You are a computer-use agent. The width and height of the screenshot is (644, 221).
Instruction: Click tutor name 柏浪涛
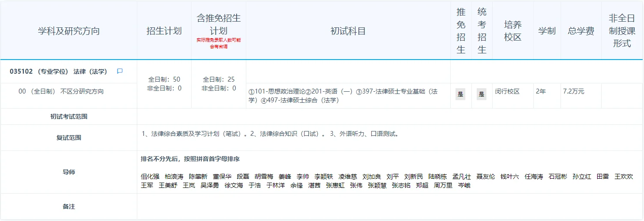tap(174, 176)
